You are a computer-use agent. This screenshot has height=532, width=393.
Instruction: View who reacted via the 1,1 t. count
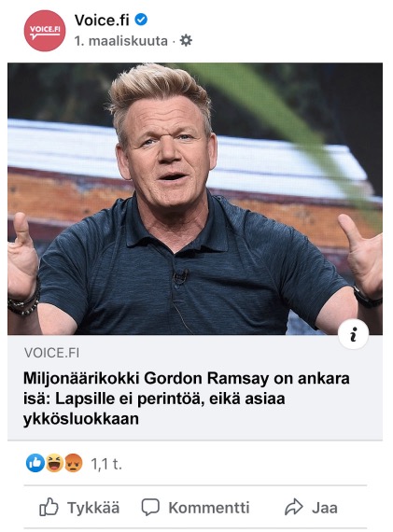coord(106,464)
